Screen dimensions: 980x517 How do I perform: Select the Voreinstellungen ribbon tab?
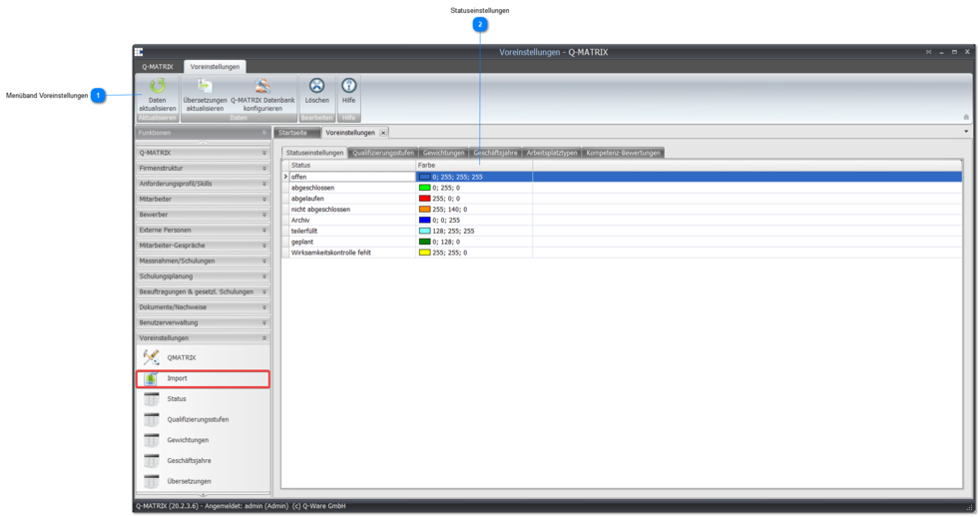coord(215,66)
